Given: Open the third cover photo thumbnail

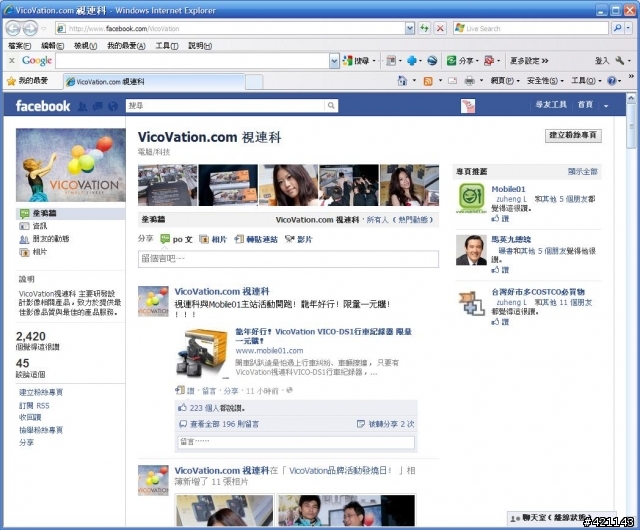Looking at the screenshot, I should 289,185.
